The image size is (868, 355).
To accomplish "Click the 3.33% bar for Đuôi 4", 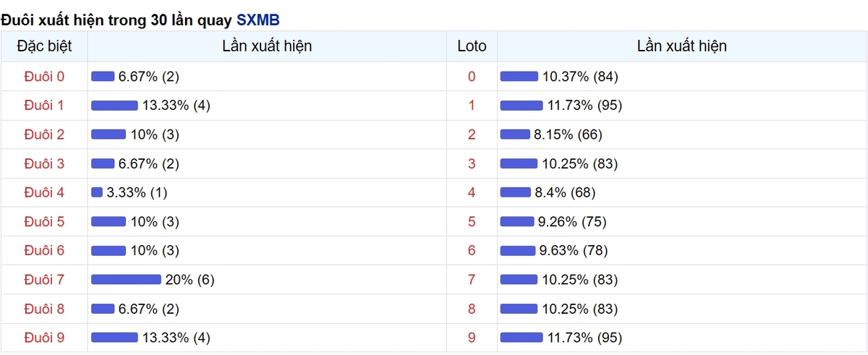I will tap(97, 192).
